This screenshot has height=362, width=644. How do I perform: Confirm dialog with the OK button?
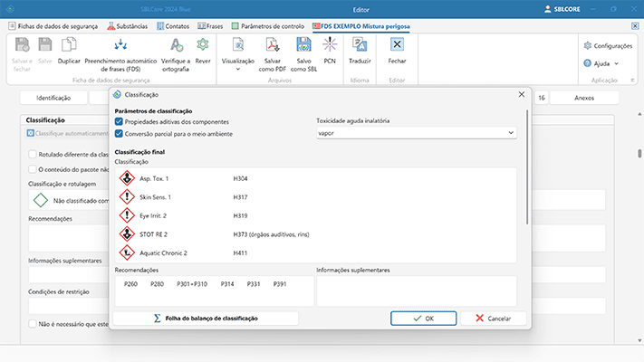point(424,319)
